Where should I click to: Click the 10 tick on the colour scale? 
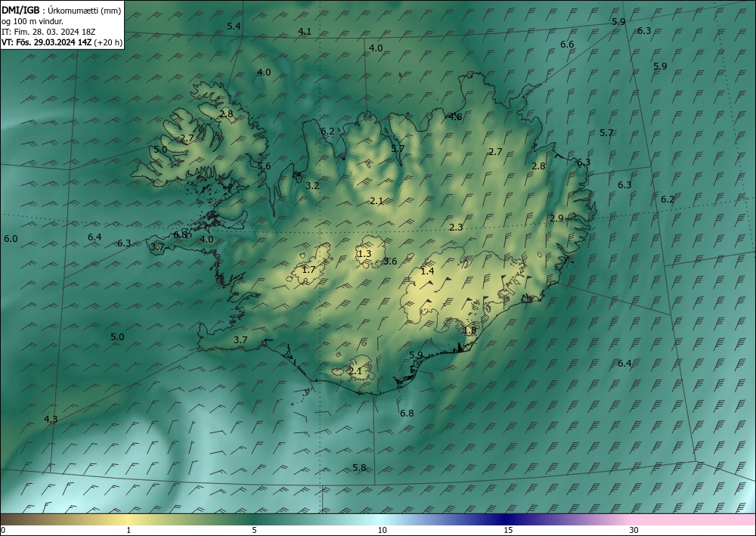click(x=383, y=531)
